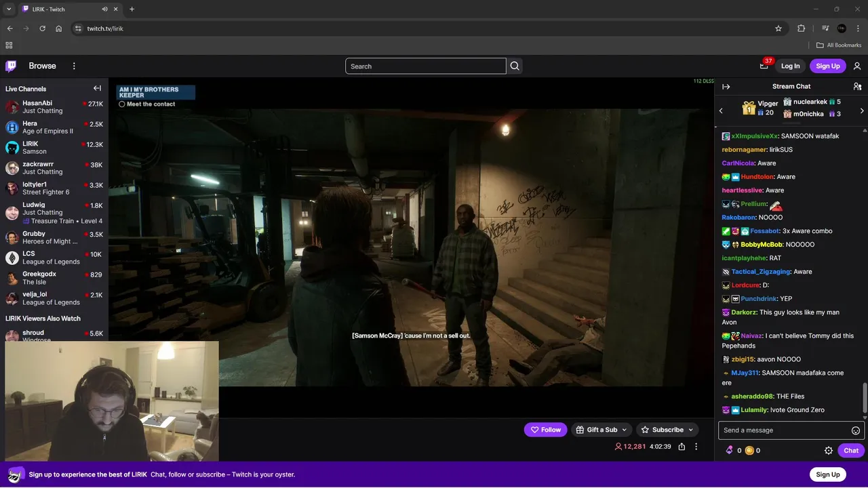Click nuclearkek in the gift leaderboard

tap(810, 102)
